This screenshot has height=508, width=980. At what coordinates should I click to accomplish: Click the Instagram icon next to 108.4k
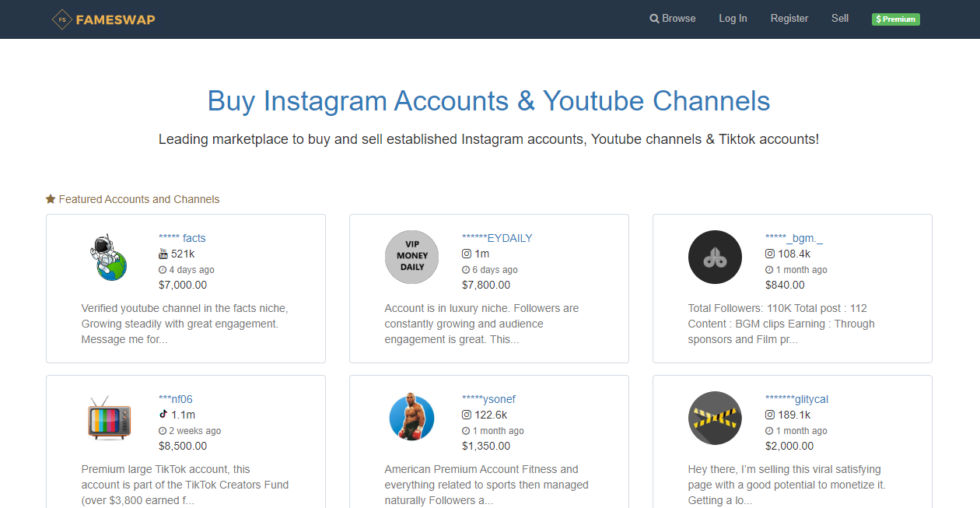[770, 254]
